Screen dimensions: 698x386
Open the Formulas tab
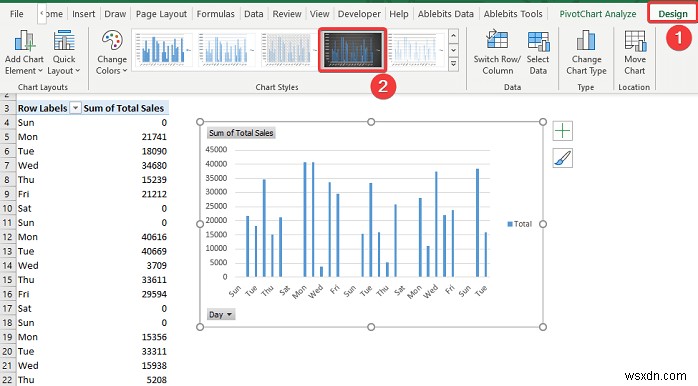coord(215,14)
